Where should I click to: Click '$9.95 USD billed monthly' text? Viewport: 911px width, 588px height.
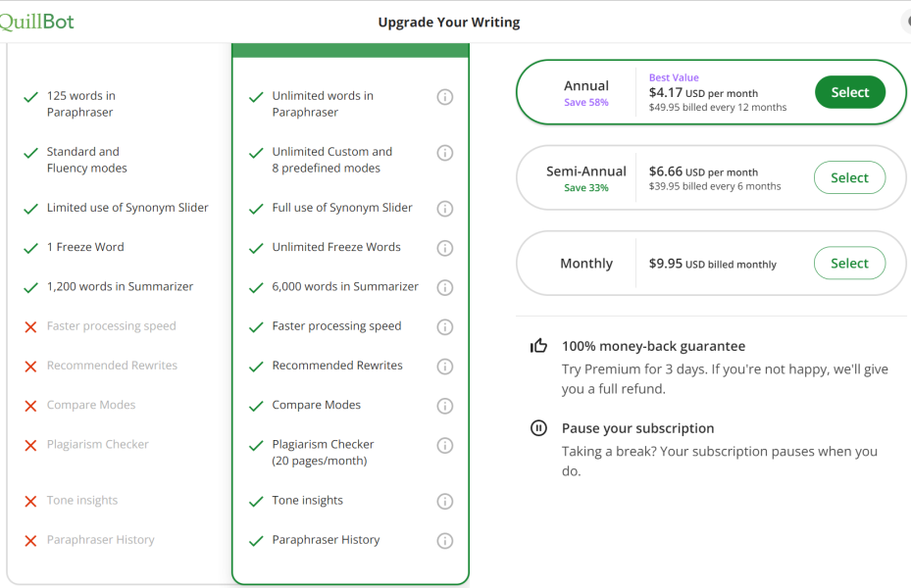[x=713, y=264]
